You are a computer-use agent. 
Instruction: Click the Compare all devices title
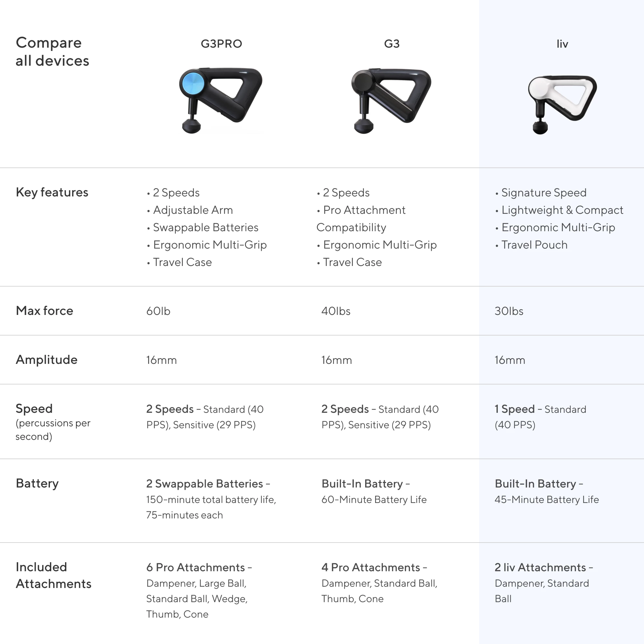point(52,52)
